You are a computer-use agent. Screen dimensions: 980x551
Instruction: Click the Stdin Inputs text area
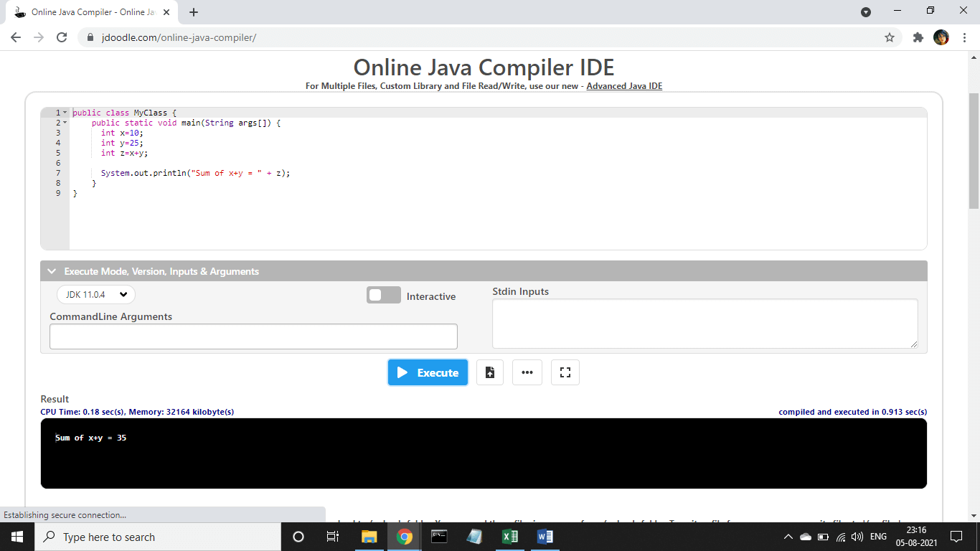705,324
